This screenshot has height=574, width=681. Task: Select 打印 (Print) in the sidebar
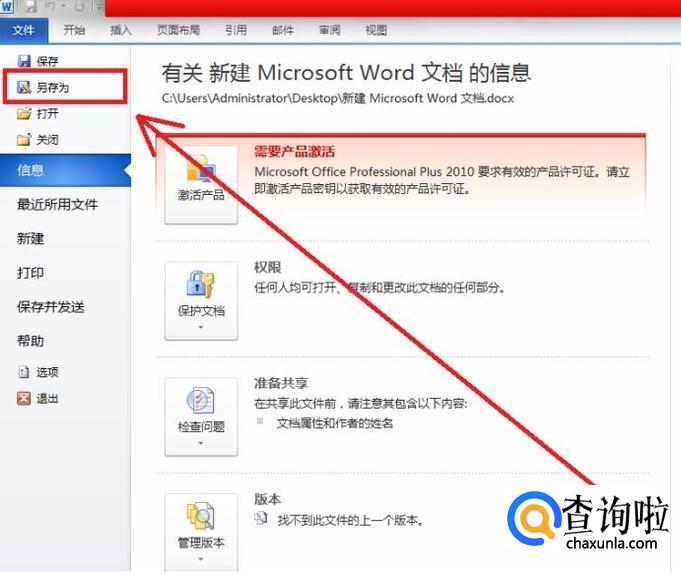click(30, 273)
